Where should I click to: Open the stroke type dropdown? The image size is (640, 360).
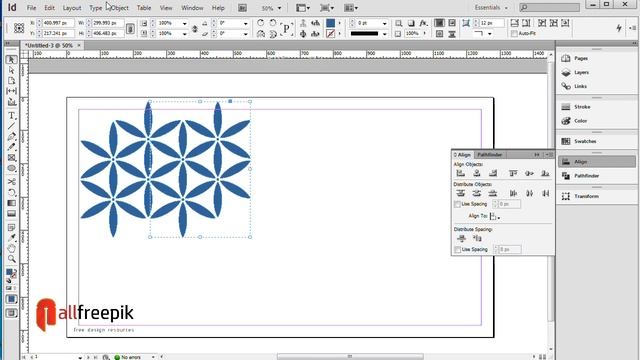pos(384,34)
